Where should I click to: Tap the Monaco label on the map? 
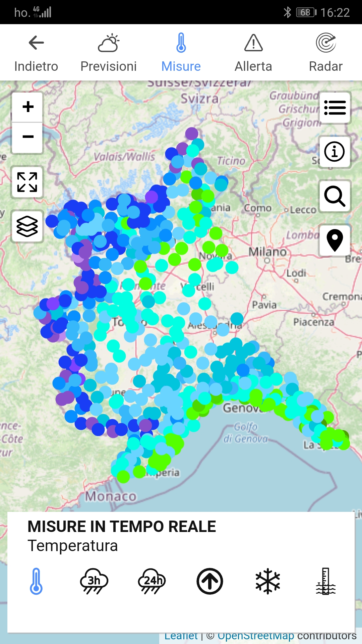[111, 496]
